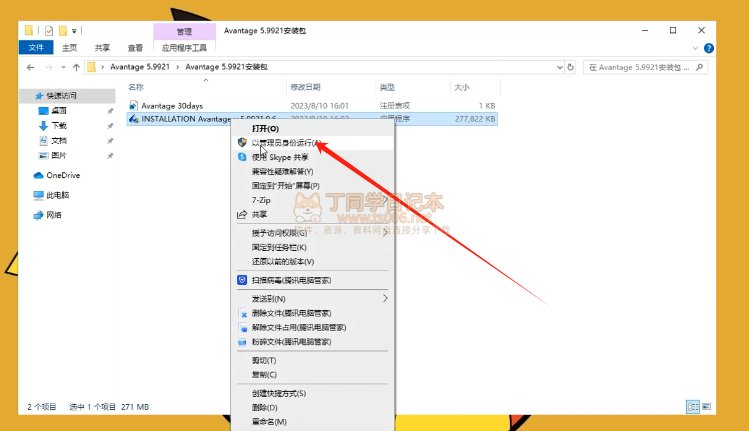
Task: Click the properties quick access toolbar icon
Action: click(49, 31)
